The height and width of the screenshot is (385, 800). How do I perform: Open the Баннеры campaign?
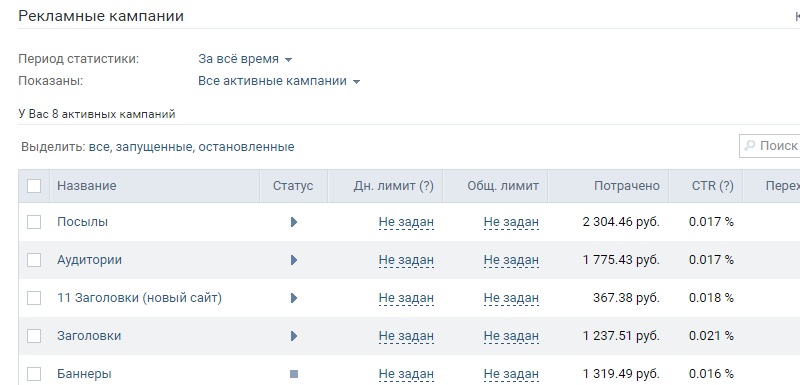click(x=84, y=374)
